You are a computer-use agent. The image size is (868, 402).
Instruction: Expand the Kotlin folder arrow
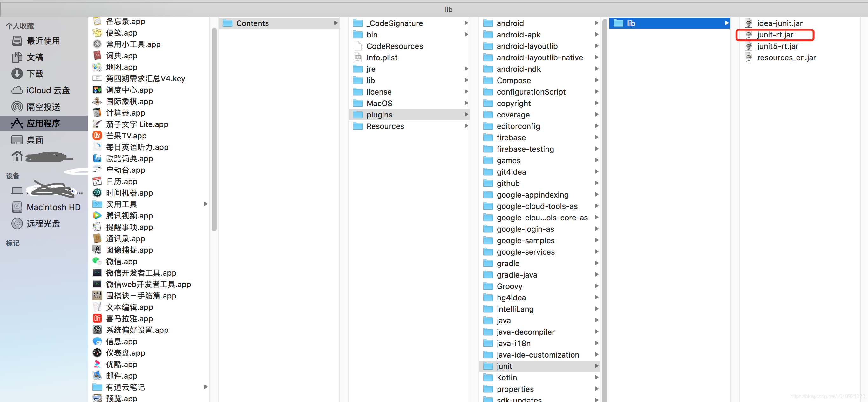(596, 378)
